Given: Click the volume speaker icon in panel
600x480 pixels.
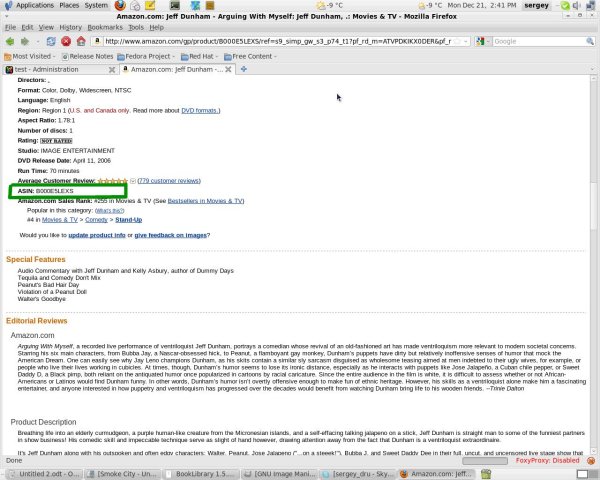Looking at the screenshot, I should pyautogui.click(x=576, y=5).
